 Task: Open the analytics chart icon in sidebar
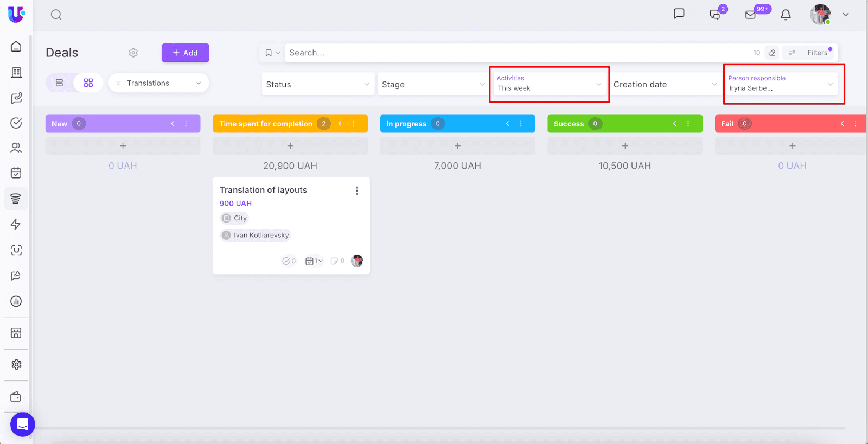point(16,301)
